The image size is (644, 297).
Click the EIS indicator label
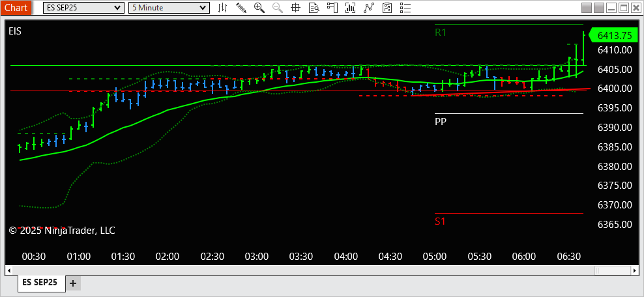point(15,31)
